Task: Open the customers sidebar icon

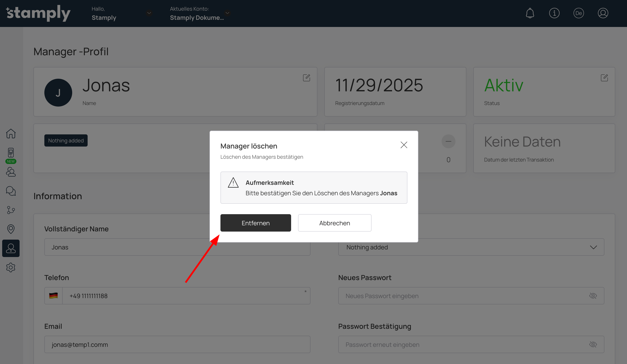Action: click(x=11, y=172)
